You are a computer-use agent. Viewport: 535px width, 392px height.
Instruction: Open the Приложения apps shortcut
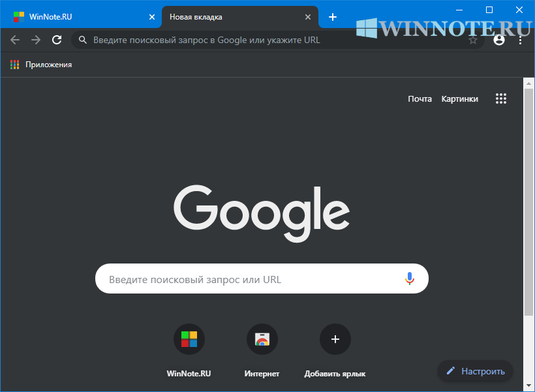pos(41,65)
